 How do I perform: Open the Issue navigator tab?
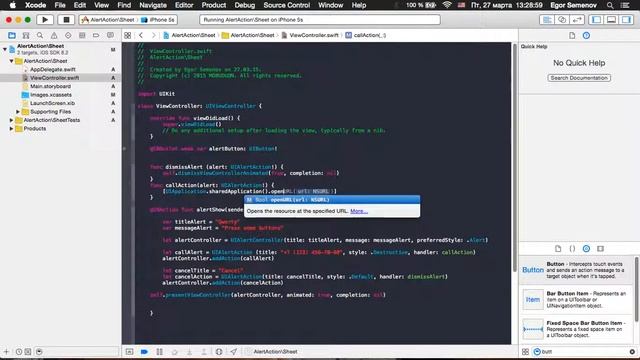click(54, 36)
